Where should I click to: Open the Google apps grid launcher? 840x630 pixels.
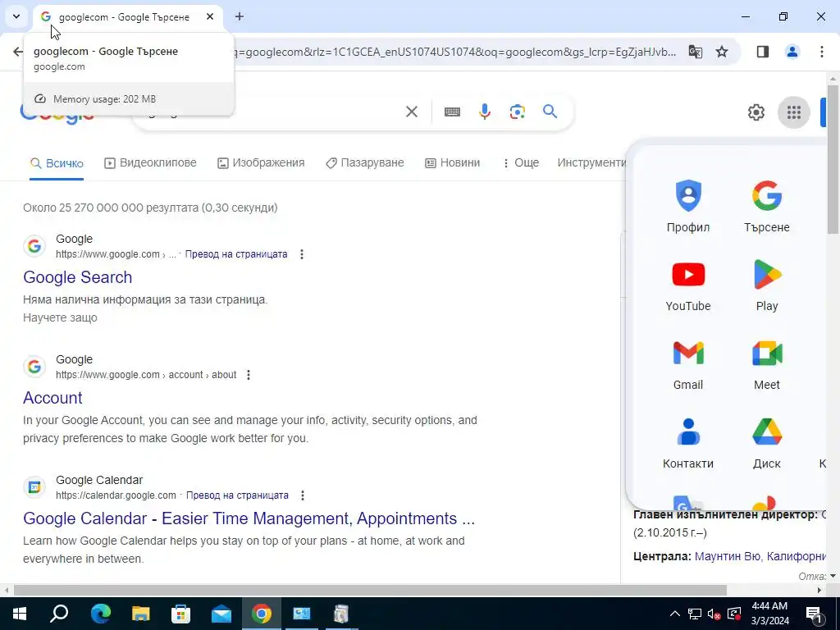pyautogui.click(x=794, y=112)
